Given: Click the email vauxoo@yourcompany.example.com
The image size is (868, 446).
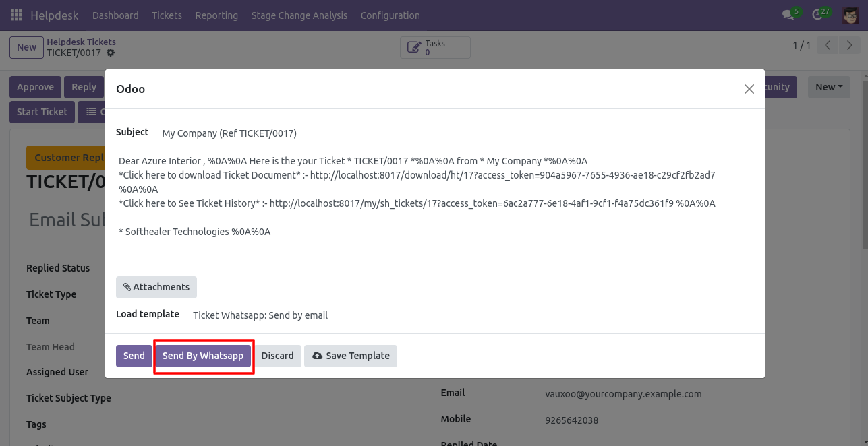Looking at the screenshot, I should point(623,394).
